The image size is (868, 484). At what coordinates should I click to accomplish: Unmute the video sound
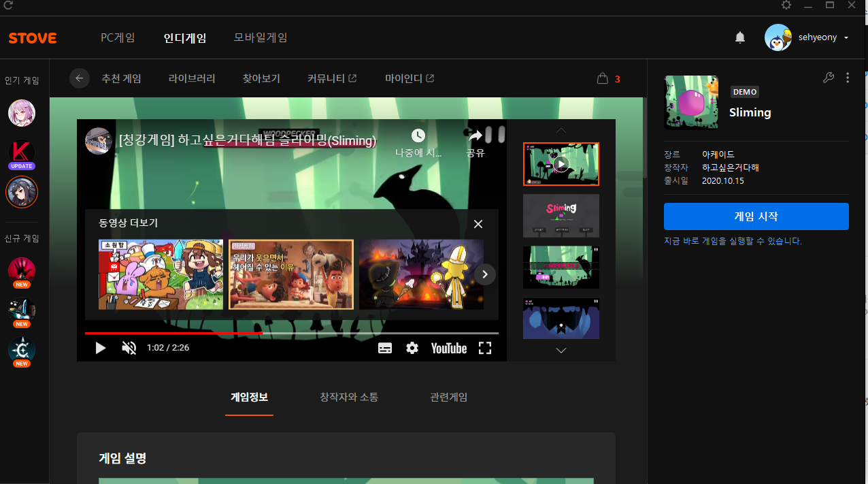[x=129, y=348]
